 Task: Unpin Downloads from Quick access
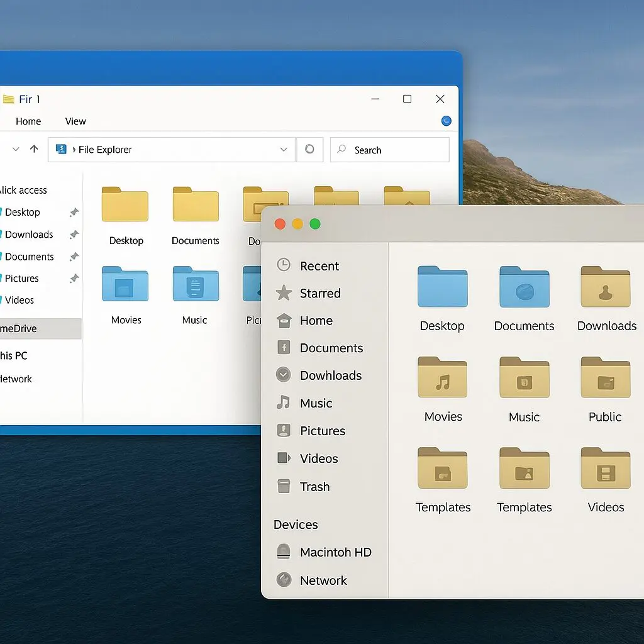coord(74,234)
